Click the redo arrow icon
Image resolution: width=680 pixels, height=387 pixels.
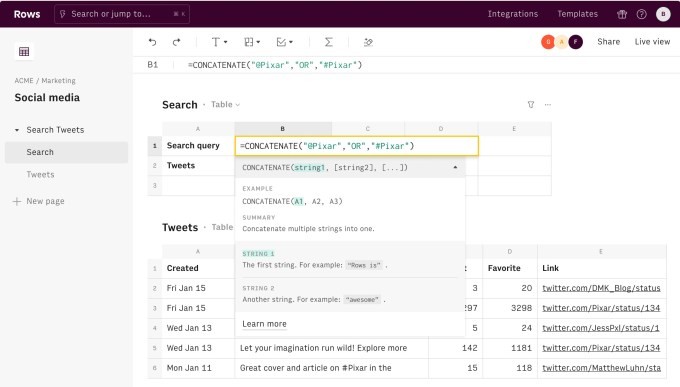click(177, 42)
